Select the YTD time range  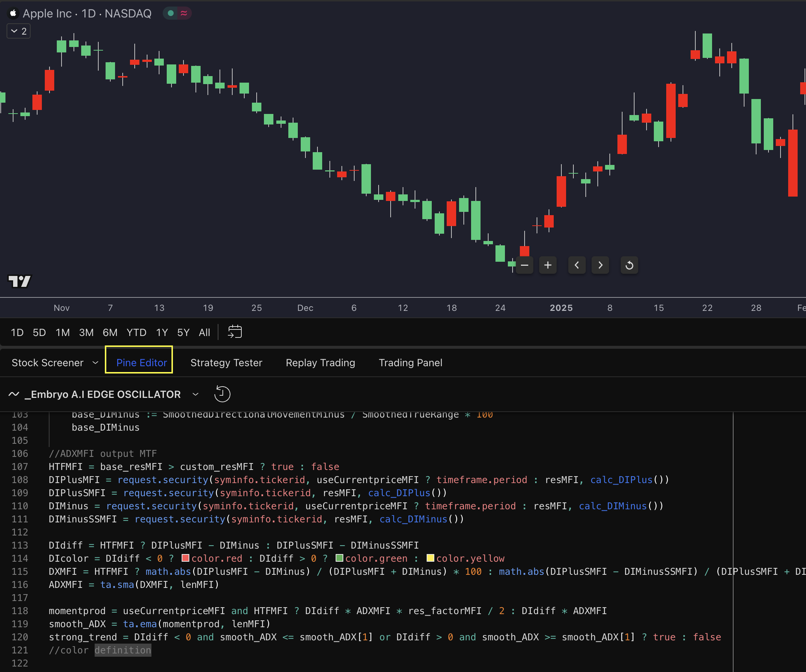(x=136, y=332)
